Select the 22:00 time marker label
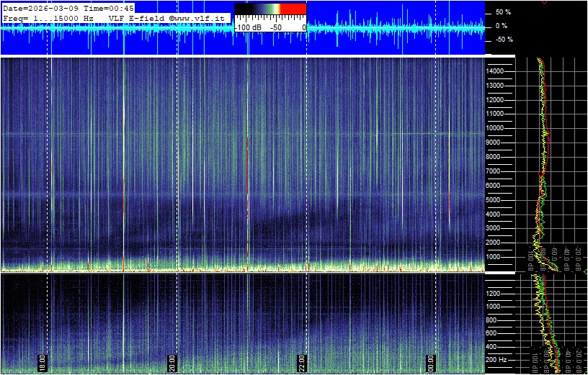This screenshot has height=375, width=588. click(x=303, y=361)
